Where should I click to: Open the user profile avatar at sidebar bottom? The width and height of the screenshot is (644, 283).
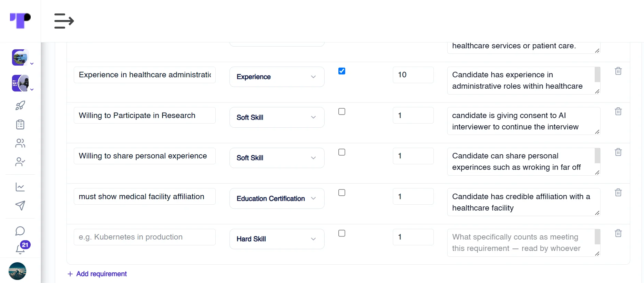[x=17, y=271]
